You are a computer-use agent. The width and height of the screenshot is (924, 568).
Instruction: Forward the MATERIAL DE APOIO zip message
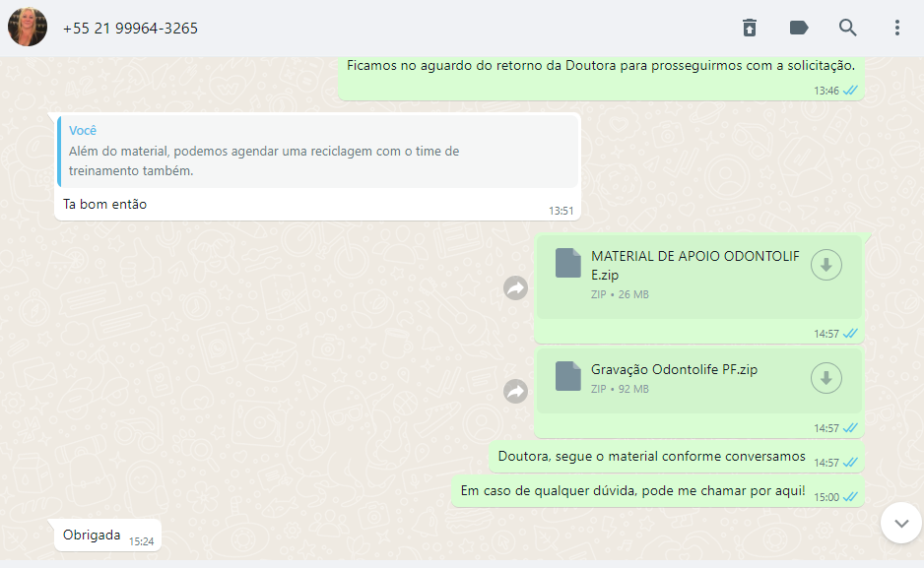point(515,287)
